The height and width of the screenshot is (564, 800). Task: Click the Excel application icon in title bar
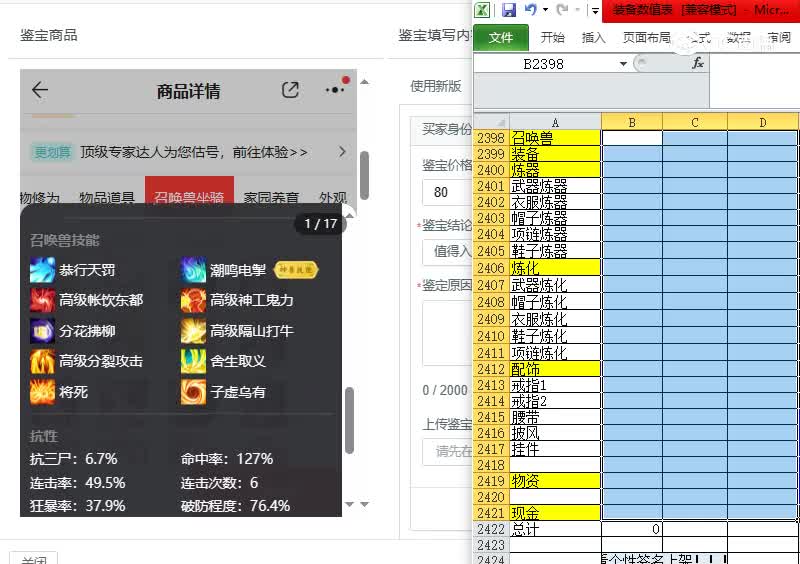tap(483, 10)
